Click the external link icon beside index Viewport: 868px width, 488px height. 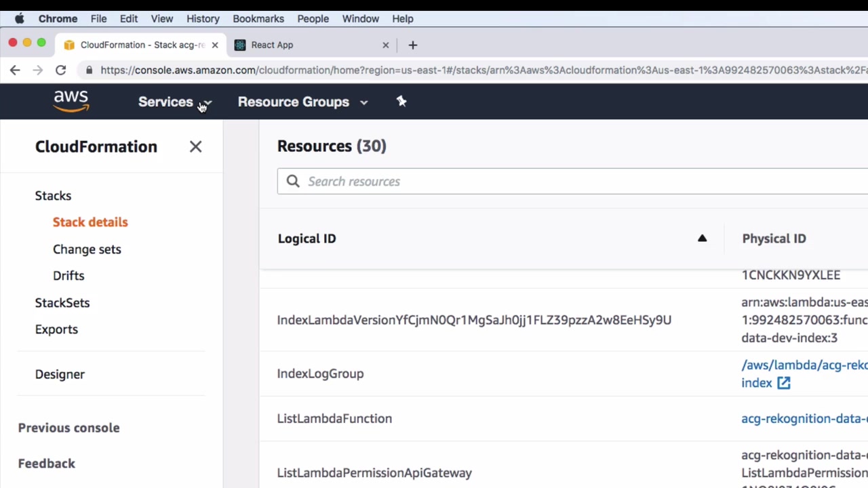pyautogui.click(x=783, y=383)
